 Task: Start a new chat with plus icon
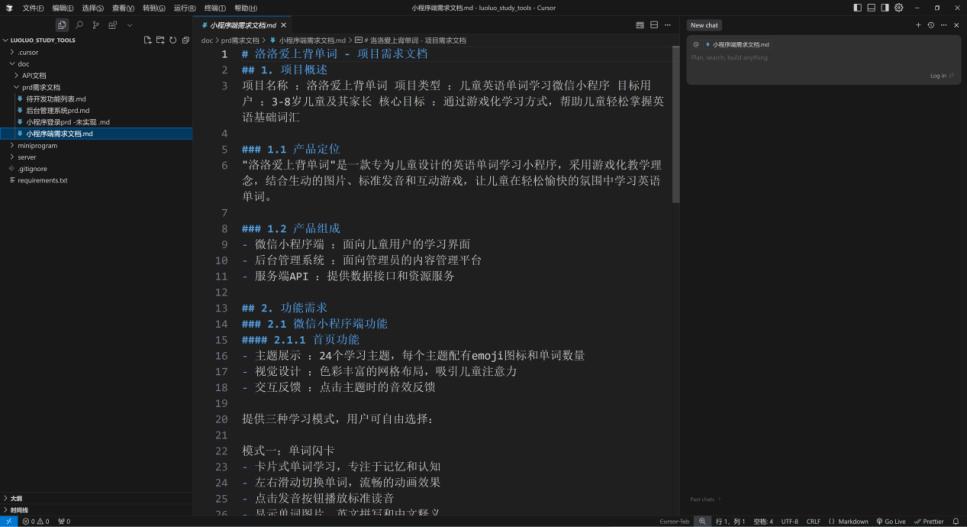(918, 25)
